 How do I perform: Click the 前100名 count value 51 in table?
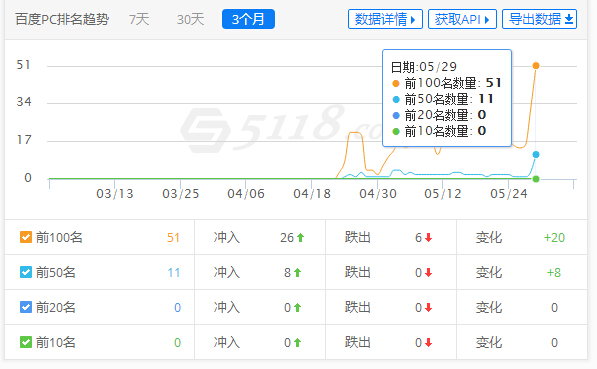(173, 238)
